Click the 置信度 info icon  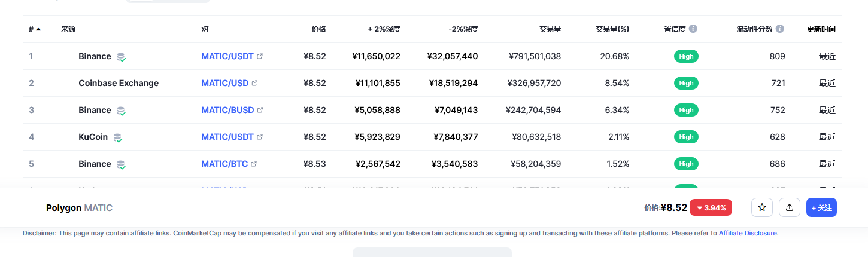click(693, 29)
